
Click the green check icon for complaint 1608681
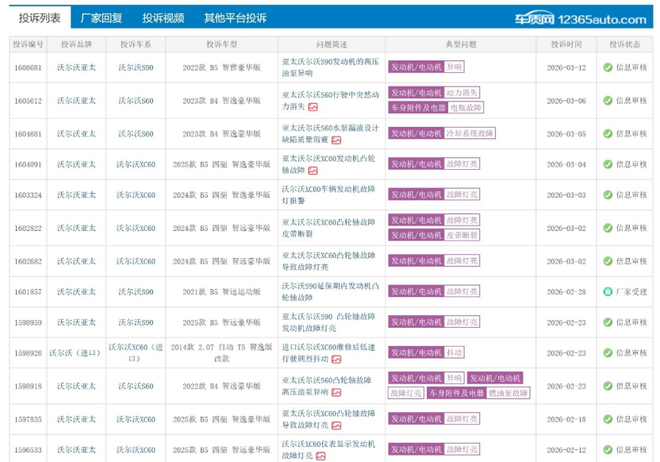(x=607, y=68)
